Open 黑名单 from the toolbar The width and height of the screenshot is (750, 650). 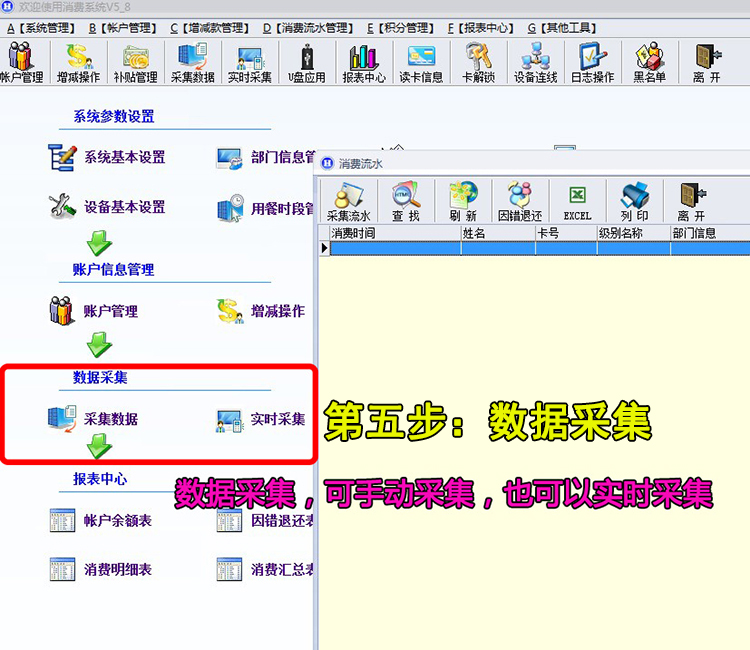[649, 62]
